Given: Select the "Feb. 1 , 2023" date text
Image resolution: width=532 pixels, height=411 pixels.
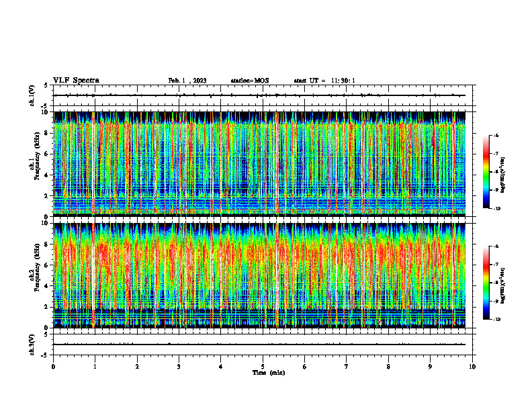Looking at the screenshot, I should pyautogui.click(x=187, y=81).
